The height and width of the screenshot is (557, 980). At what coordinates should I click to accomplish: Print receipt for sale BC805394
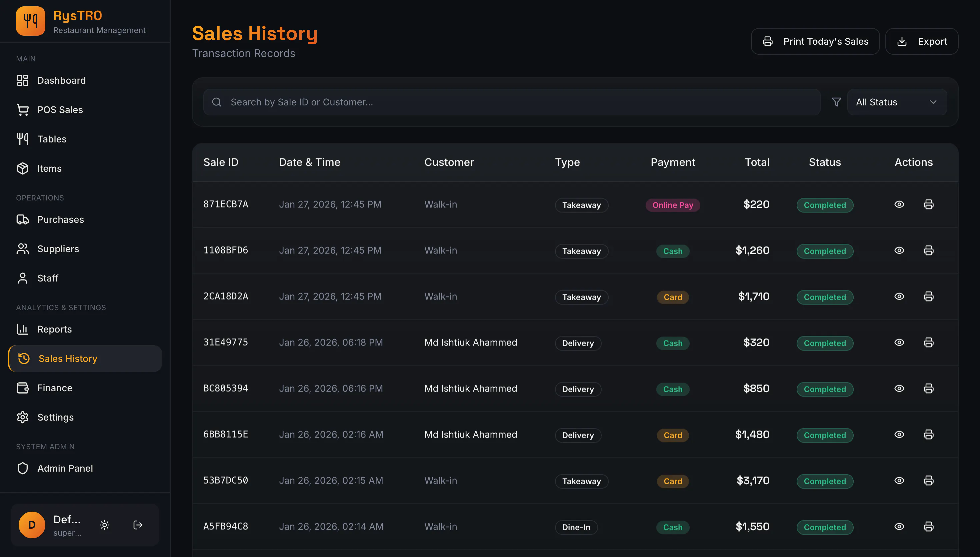(x=928, y=388)
